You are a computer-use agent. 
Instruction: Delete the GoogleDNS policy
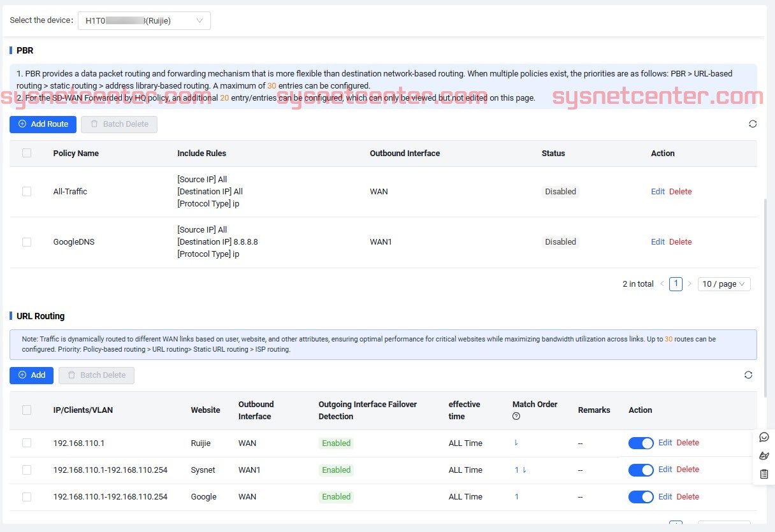pos(681,242)
